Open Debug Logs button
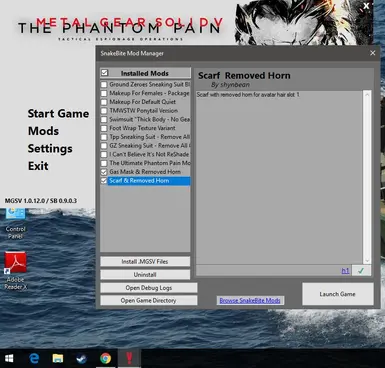This screenshot has height=368, width=385. 149,288
